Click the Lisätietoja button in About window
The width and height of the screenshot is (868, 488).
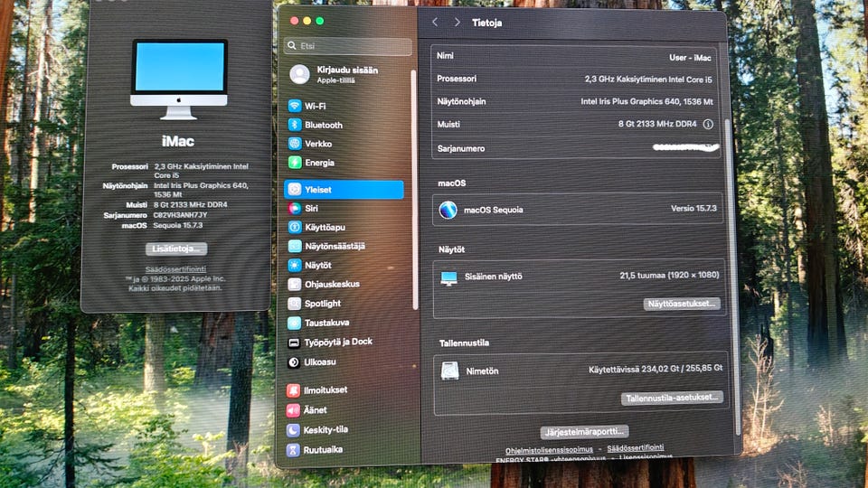pyautogui.click(x=176, y=249)
